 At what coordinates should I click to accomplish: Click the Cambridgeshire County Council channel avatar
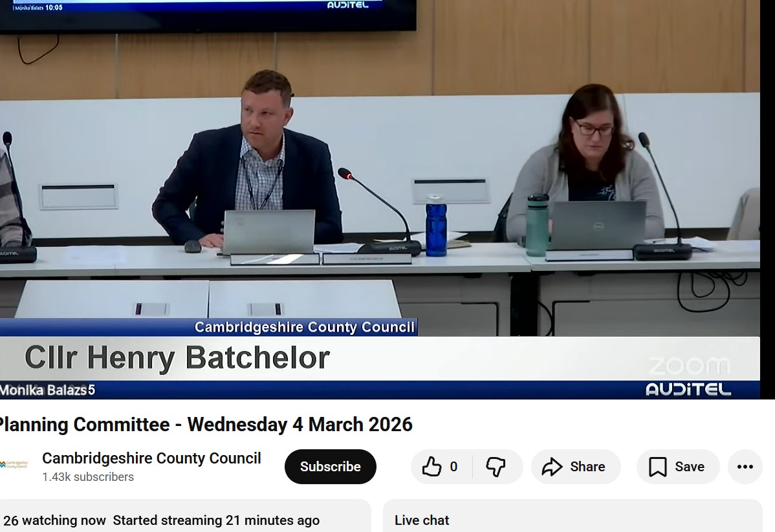coord(14,465)
